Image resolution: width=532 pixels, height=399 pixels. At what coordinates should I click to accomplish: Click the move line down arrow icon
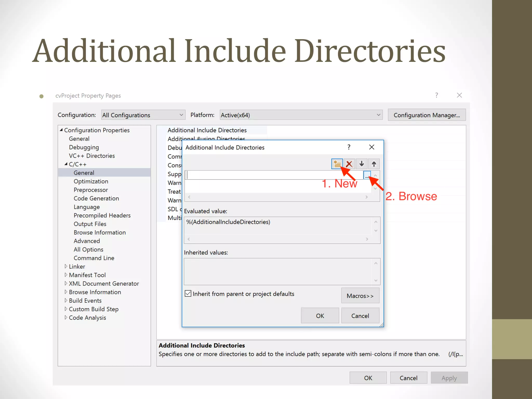(x=361, y=164)
